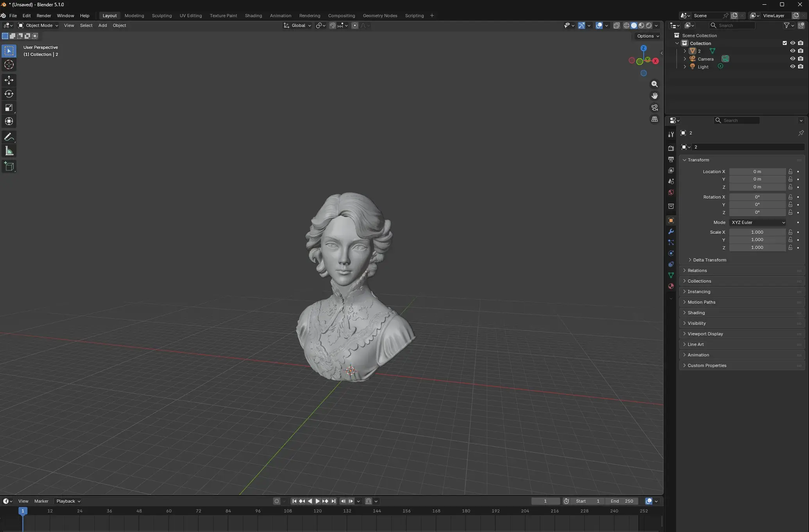Activate the Move tool

(x=9, y=80)
